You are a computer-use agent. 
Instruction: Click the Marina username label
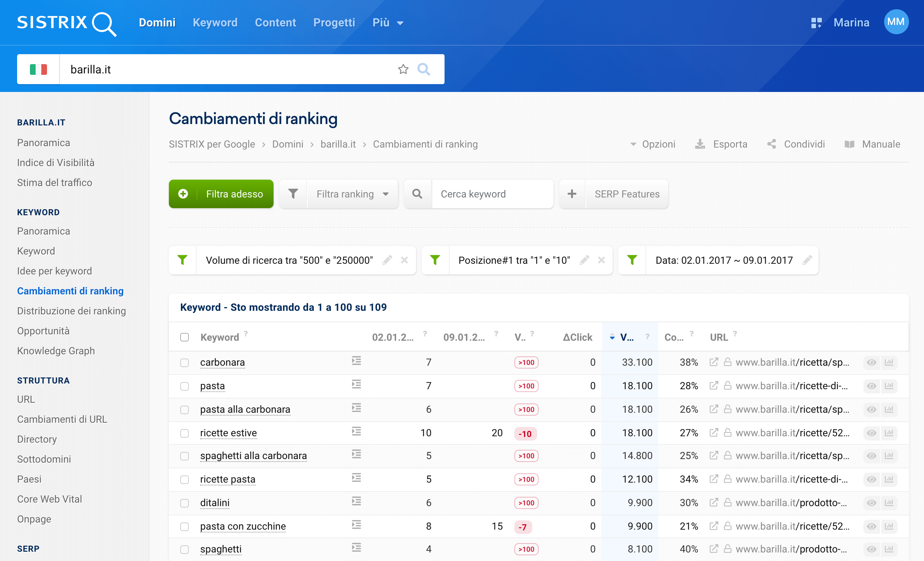point(851,22)
